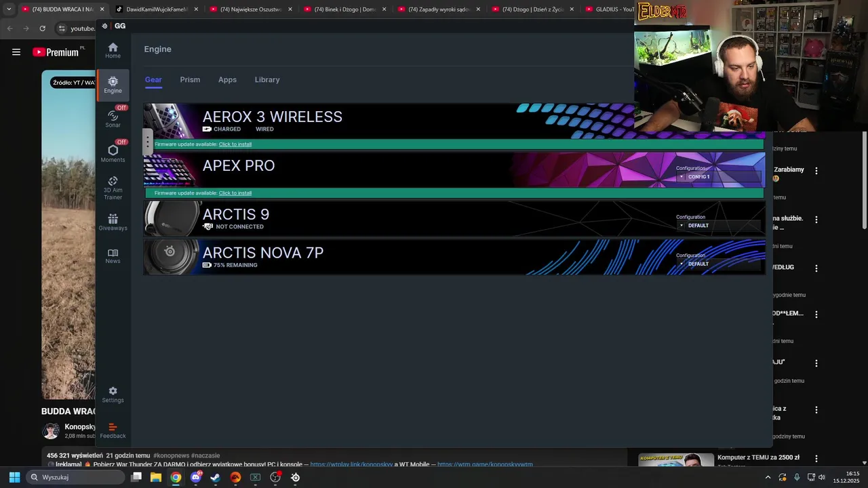Launch the 3D Aim Trainer from sidebar

113,188
